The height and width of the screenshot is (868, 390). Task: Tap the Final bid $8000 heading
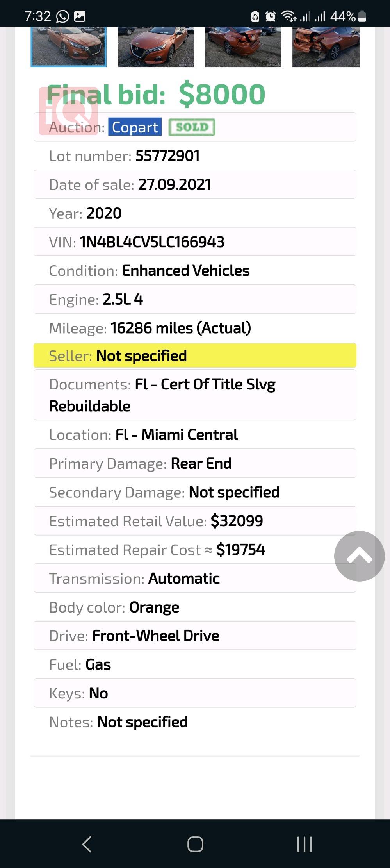pos(155,93)
